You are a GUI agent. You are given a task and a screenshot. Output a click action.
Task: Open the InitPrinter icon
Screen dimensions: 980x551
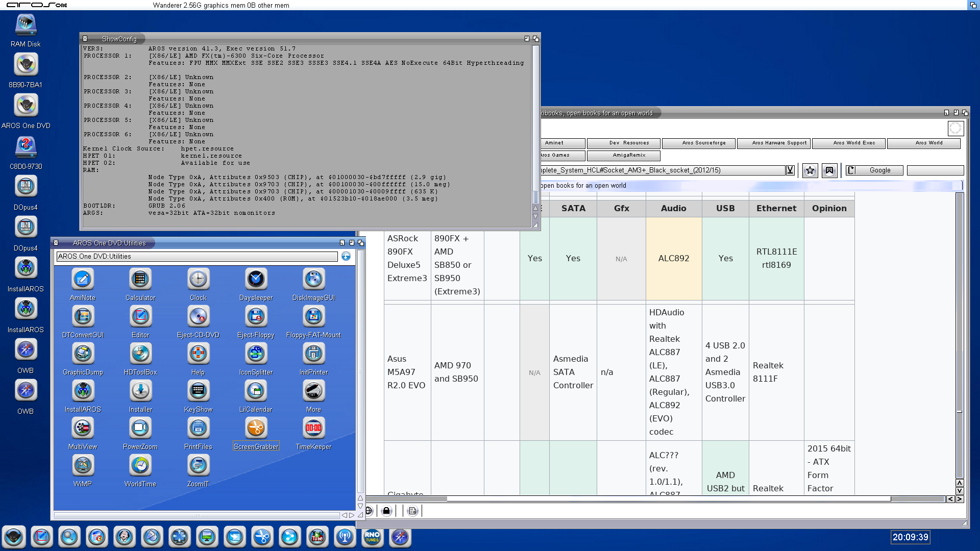tap(313, 354)
